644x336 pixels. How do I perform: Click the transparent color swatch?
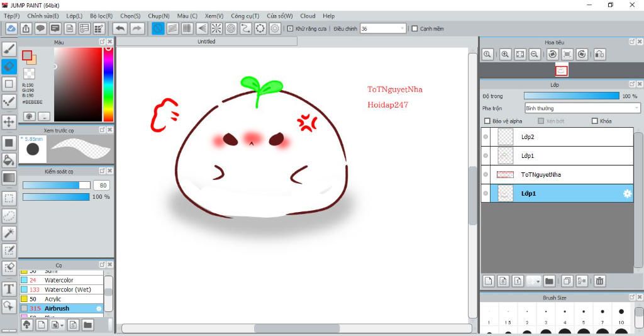29,74
